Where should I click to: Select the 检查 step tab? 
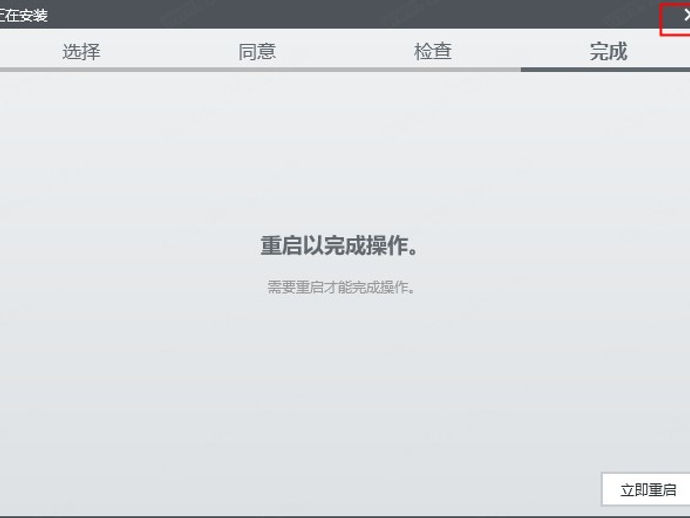click(433, 51)
